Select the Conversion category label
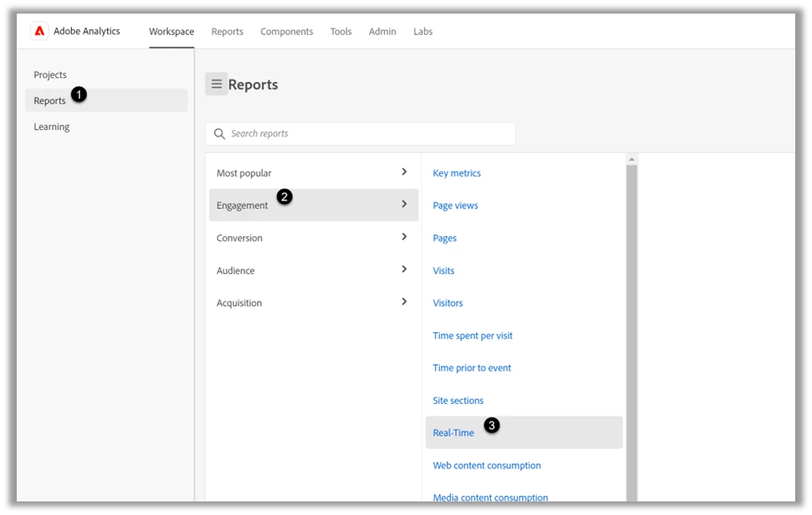The width and height of the screenshot is (812, 515). coord(240,238)
